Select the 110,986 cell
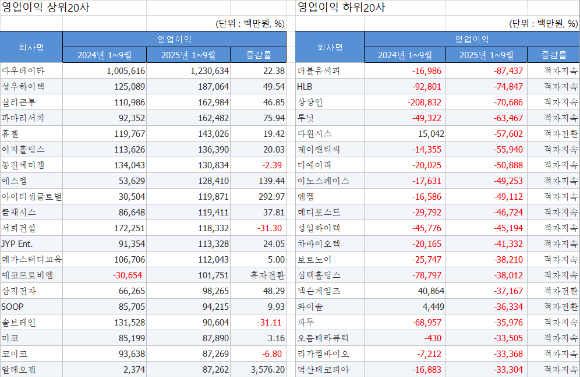Viewport: 580px width, 377px height. point(105,102)
